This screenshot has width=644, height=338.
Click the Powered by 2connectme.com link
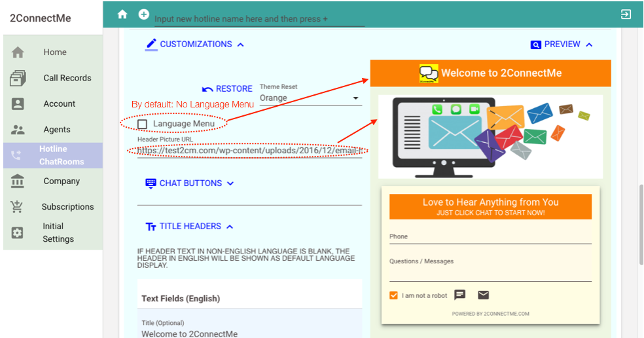click(490, 314)
